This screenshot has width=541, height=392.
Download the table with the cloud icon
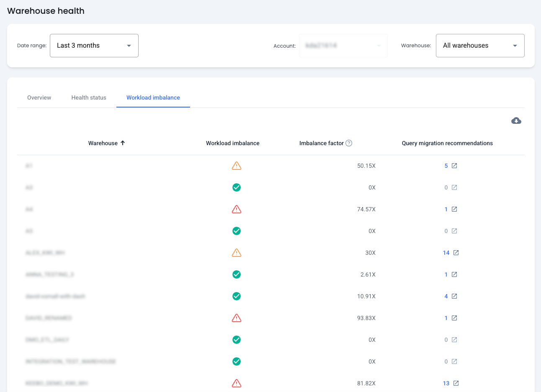pyautogui.click(x=516, y=121)
